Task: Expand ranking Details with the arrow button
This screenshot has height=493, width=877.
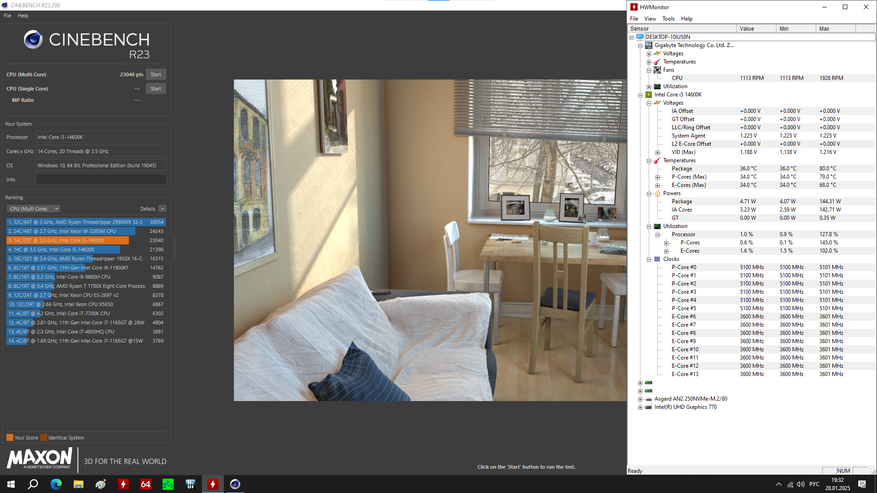Action: [162, 209]
